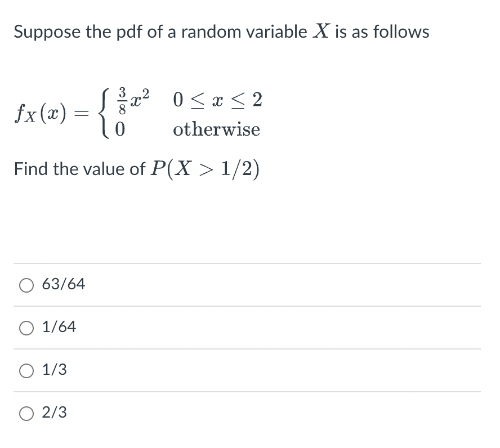Screen dimensions: 500x448
Task: Click the P(X > 1/2) expression
Action: tap(205, 169)
